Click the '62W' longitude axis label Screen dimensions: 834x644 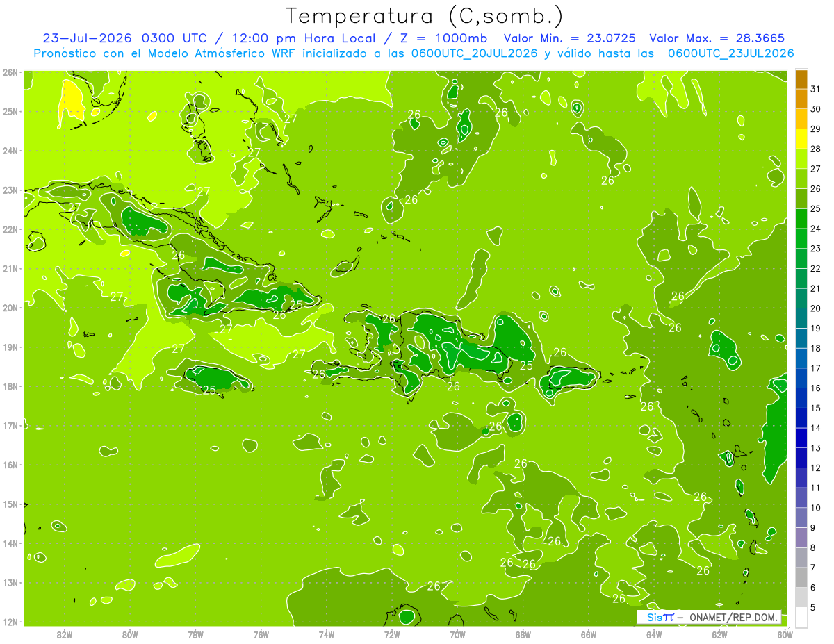click(x=719, y=634)
